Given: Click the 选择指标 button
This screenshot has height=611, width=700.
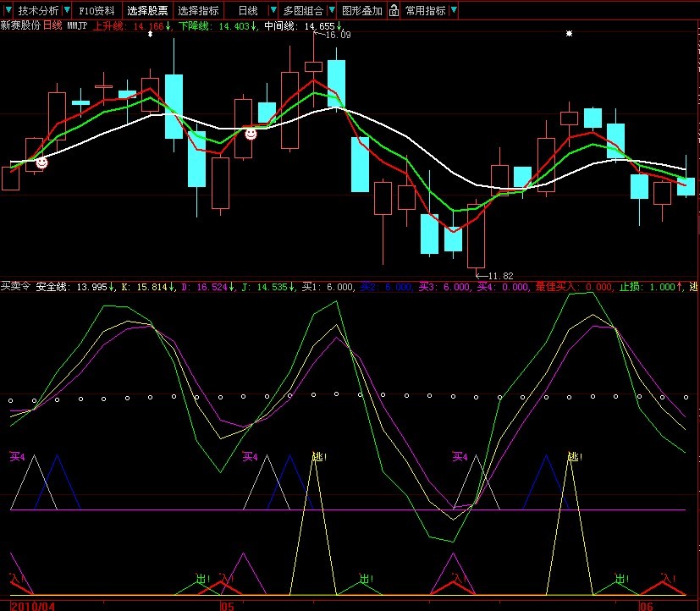Looking at the screenshot, I should (199, 11).
